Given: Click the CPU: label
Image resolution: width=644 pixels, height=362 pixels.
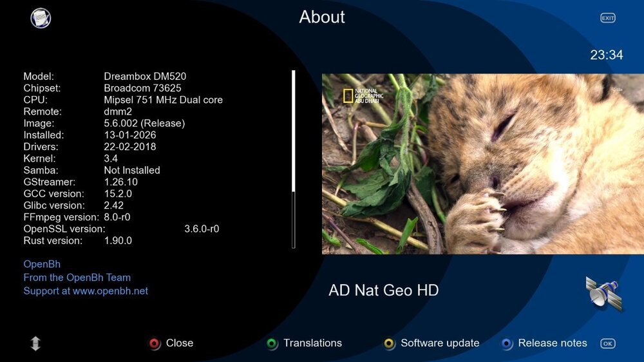Looking at the screenshot, I should pyautogui.click(x=35, y=100).
